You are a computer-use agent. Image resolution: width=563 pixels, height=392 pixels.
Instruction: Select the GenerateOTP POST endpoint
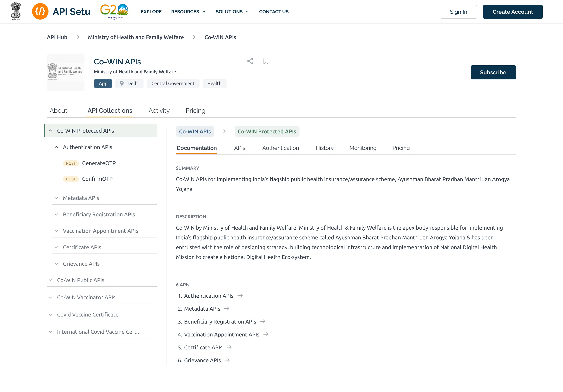coord(99,163)
